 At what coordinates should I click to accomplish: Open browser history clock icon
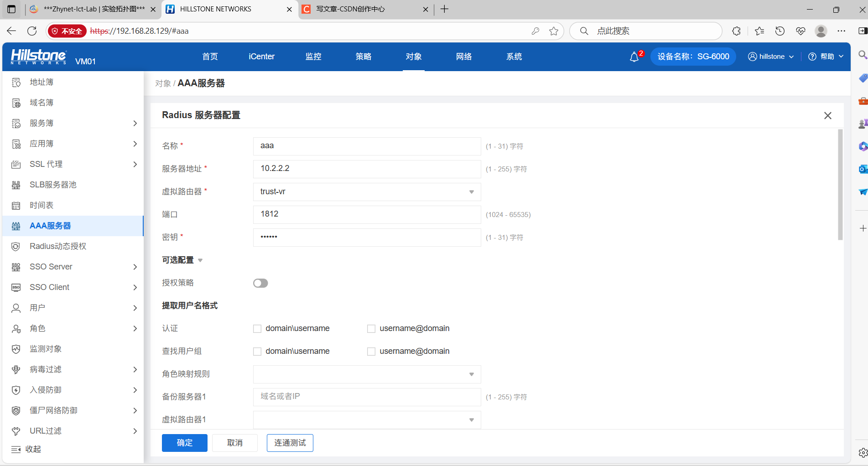(780, 31)
